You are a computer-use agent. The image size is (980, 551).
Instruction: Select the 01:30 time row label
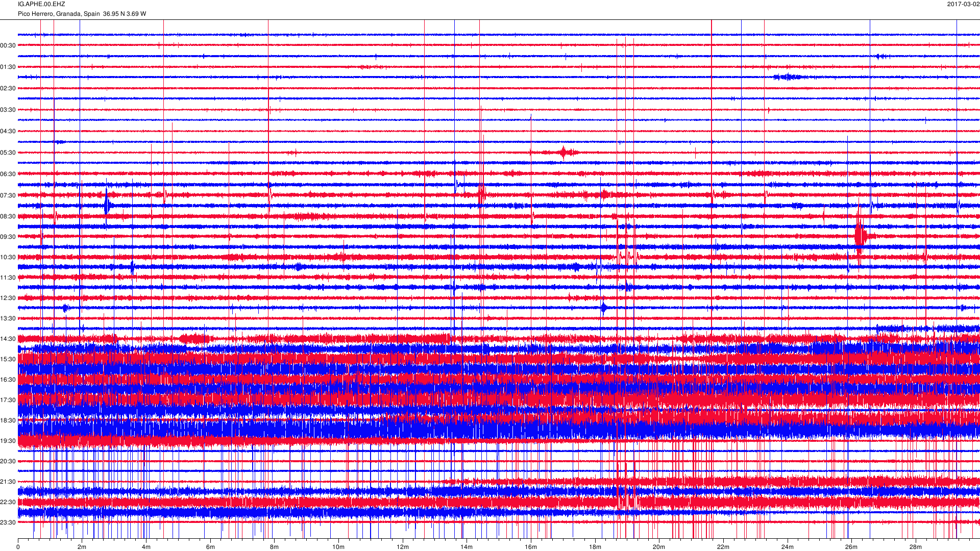click(x=8, y=67)
